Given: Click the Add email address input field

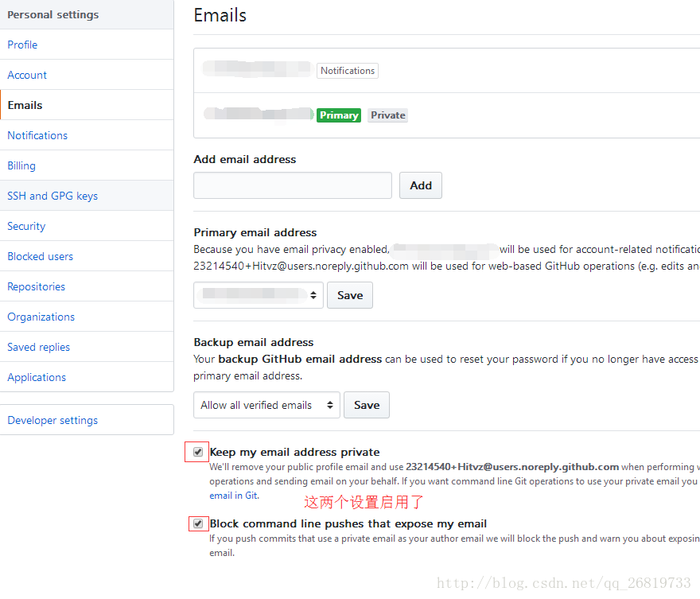Looking at the screenshot, I should coord(293,185).
